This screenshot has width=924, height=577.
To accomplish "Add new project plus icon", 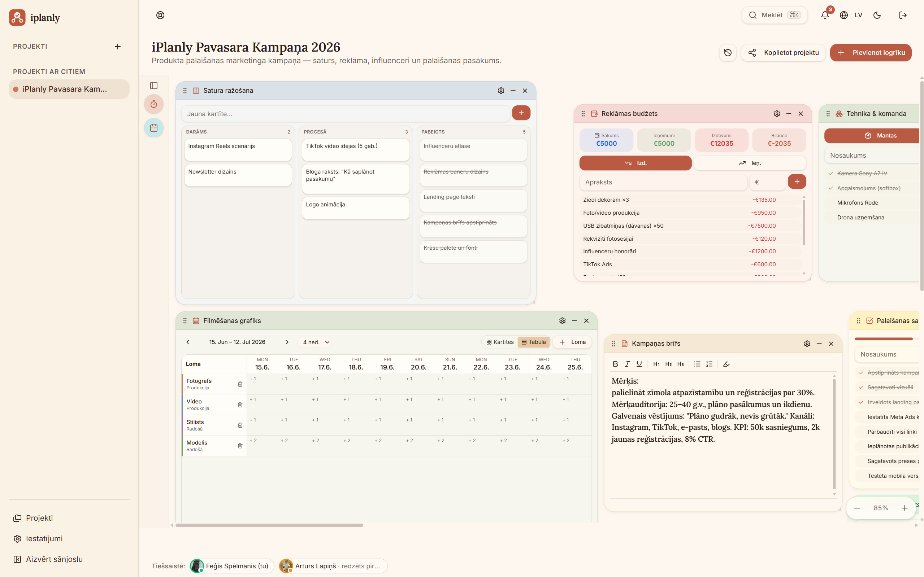I will 118,47.
